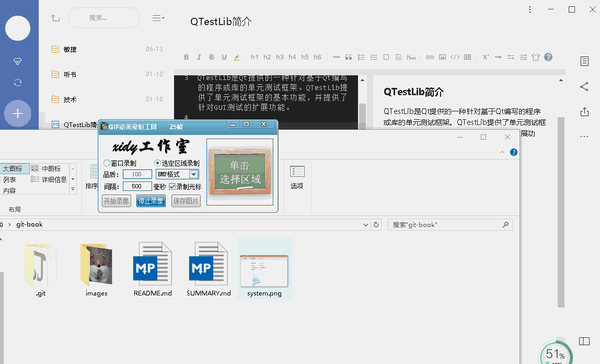
Task: Apply underline in editor toolbar
Action: click(224, 57)
